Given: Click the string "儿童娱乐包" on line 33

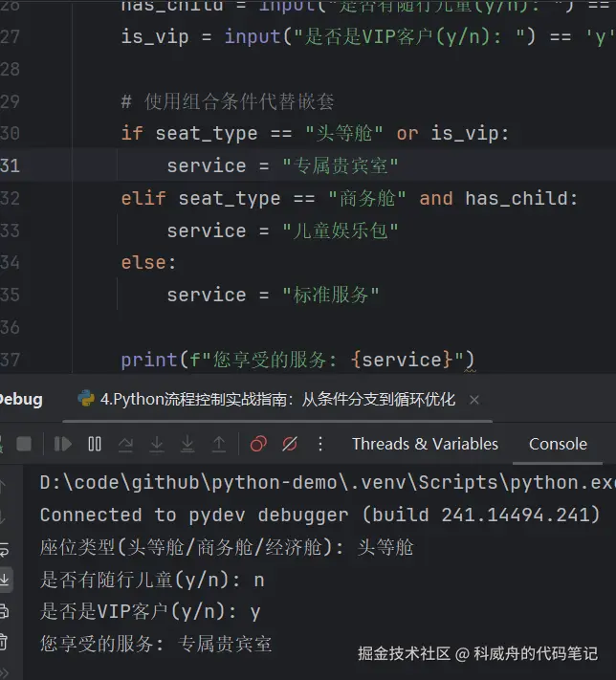Looking at the screenshot, I should [341, 230].
